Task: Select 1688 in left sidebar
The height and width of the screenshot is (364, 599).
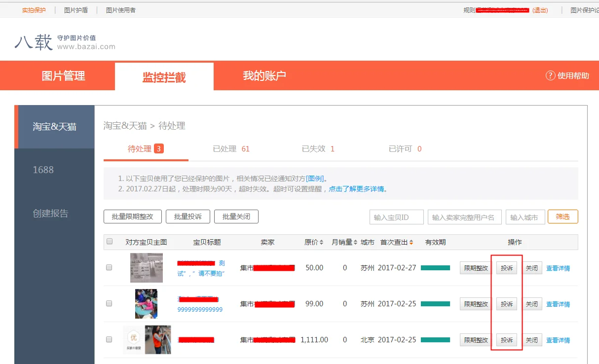Action: click(x=43, y=170)
